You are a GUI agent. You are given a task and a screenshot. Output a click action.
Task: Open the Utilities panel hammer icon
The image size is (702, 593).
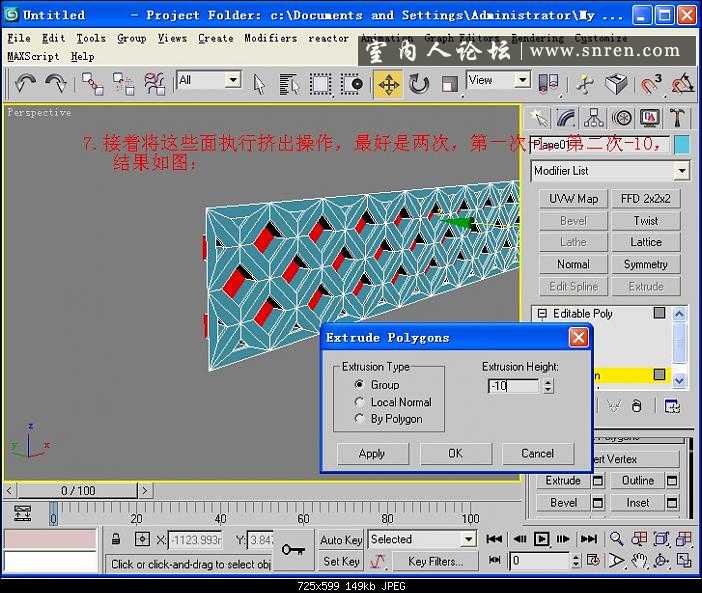click(x=678, y=118)
